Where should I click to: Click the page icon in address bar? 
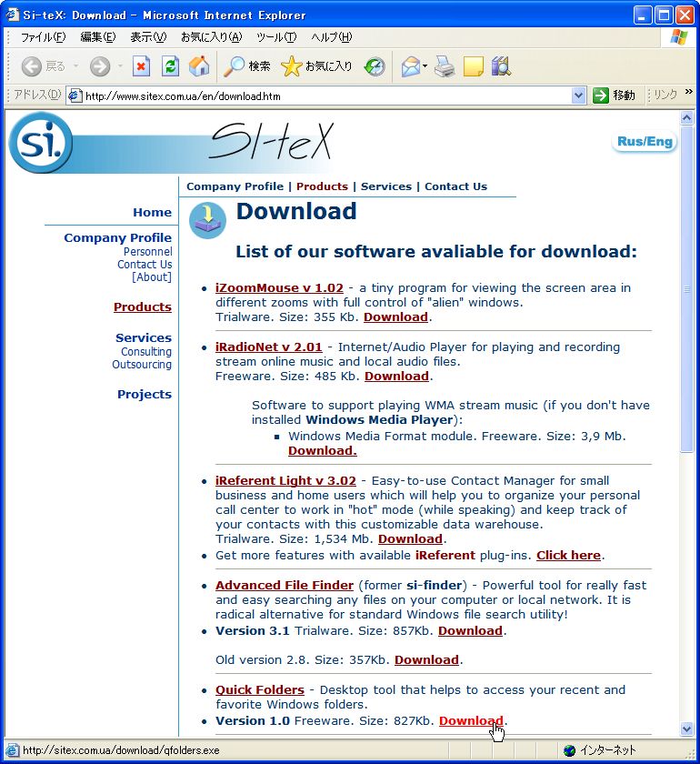(x=75, y=95)
